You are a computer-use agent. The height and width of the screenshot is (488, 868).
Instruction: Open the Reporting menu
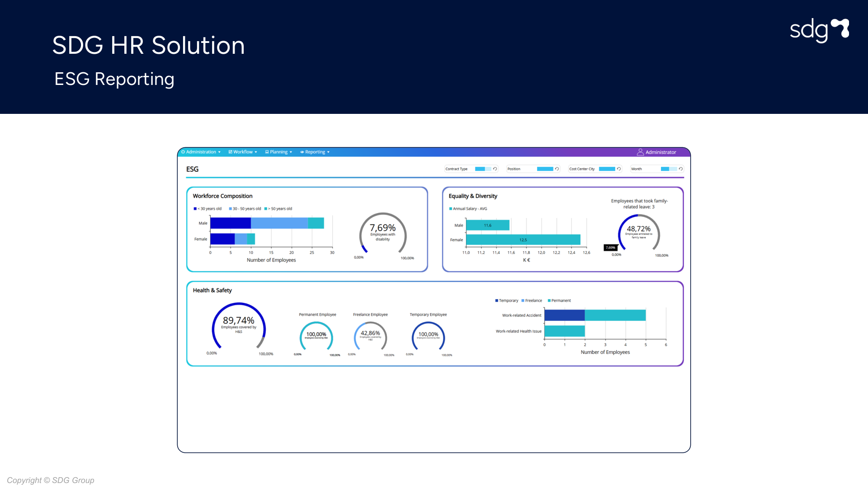[315, 152]
